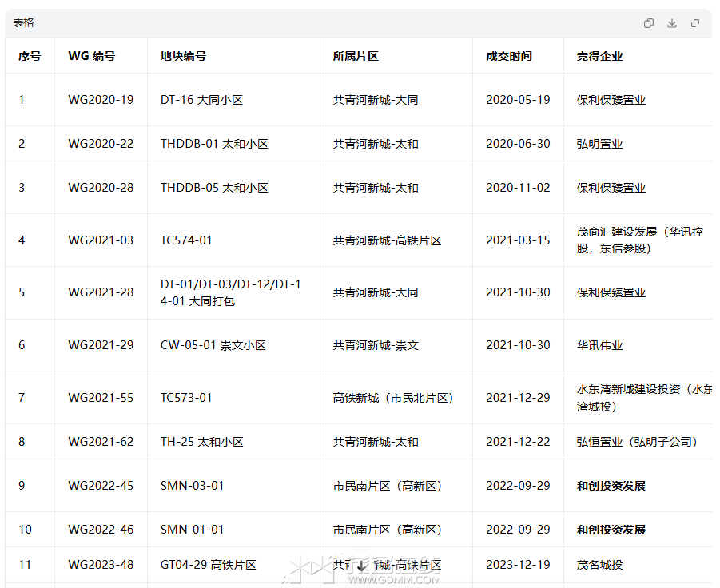720x588 pixels.
Task: Download the table using the download icon
Action: (x=672, y=23)
